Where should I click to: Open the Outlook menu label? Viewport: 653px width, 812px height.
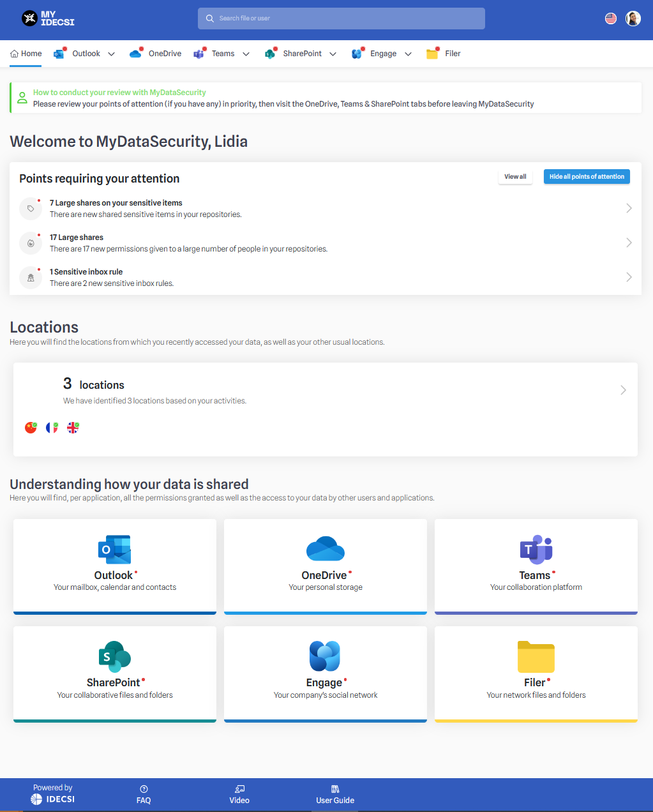pos(86,54)
